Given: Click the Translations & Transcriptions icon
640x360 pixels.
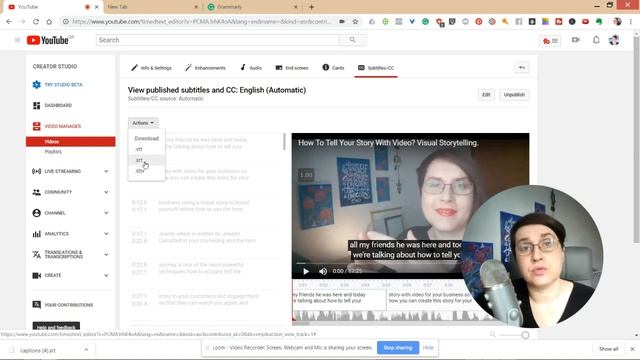Looking at the screenshot, I should coord(37,255).
